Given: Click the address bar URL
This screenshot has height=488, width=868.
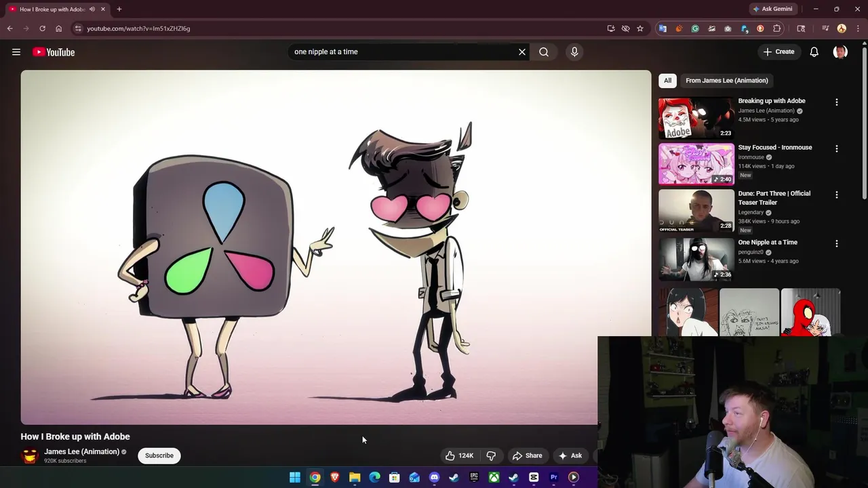Looking at the screenshot, I should point(138,28).
